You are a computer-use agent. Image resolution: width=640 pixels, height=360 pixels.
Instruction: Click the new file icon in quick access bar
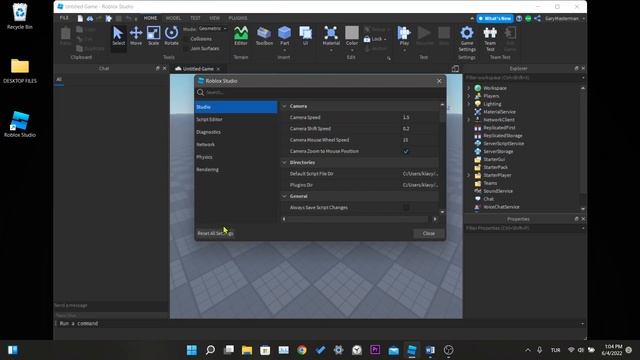click(80, 18)
